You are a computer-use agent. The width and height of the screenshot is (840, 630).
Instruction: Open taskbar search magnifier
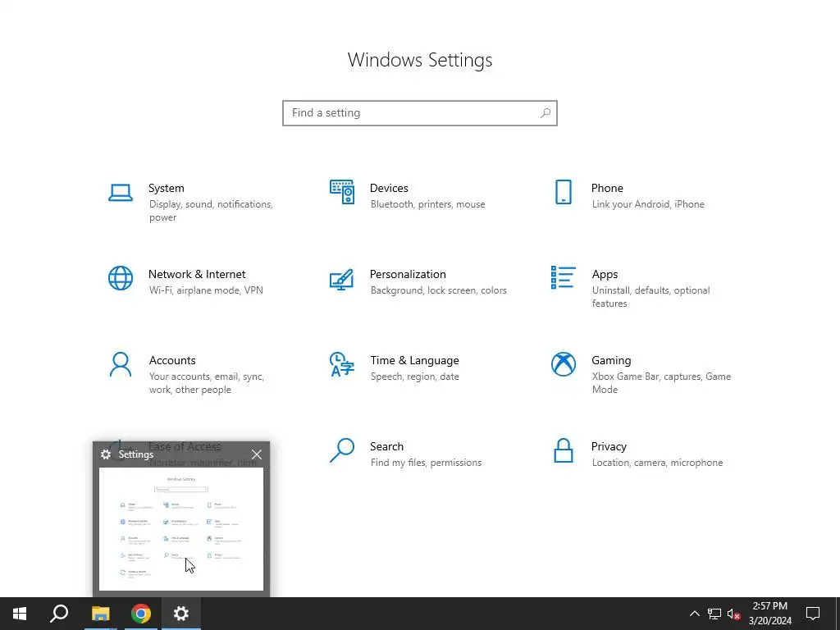coord(59,614)
